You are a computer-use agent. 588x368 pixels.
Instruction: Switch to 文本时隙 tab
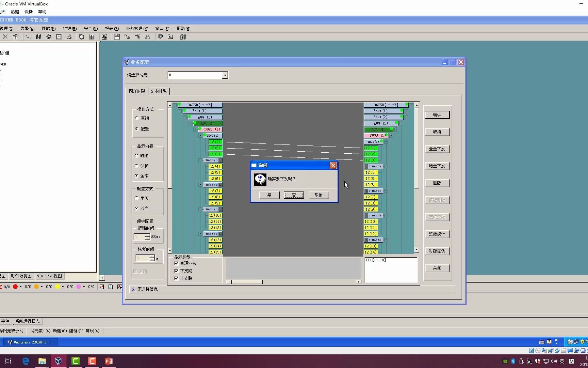159,91
